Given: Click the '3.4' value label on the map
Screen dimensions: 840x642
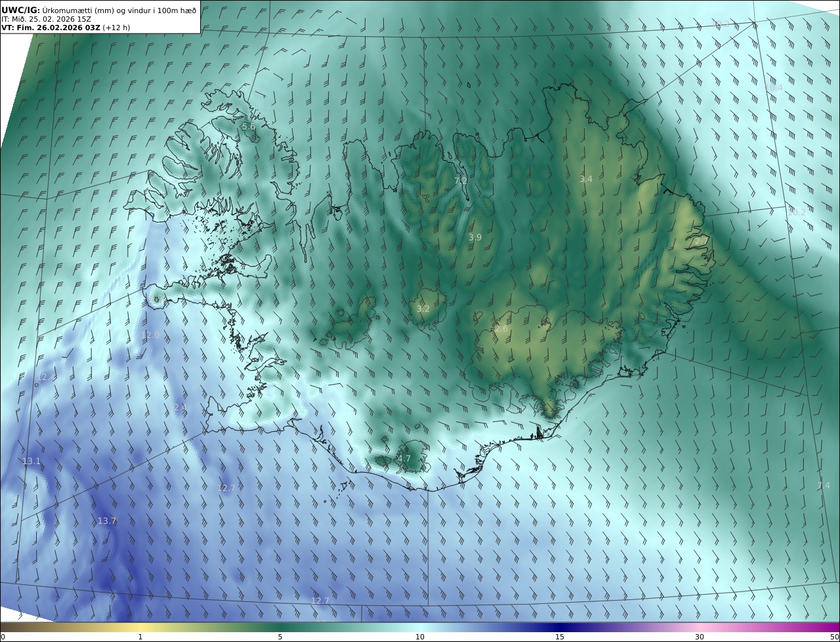Looking at the screenshot, I should [586, 179].
